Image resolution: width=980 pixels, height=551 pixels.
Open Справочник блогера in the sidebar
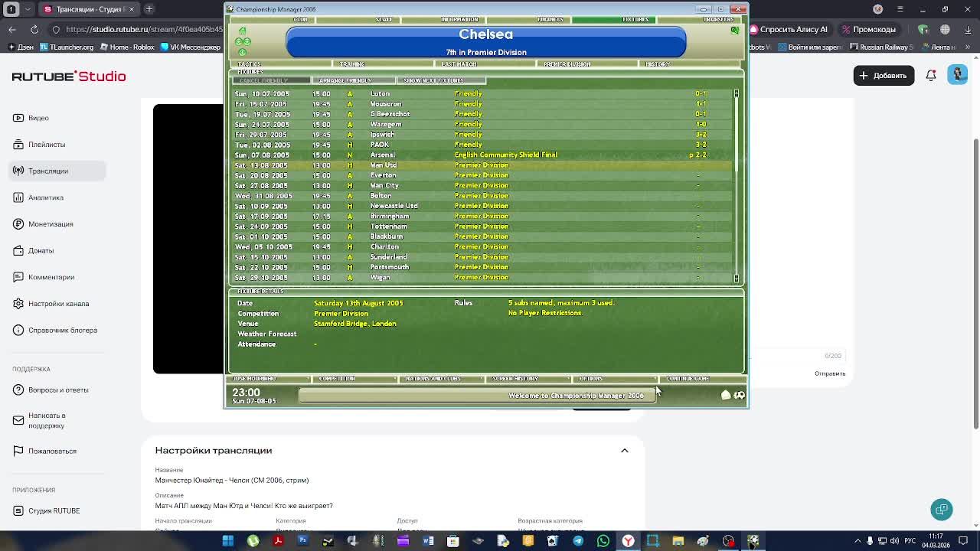tap(63, 330)
